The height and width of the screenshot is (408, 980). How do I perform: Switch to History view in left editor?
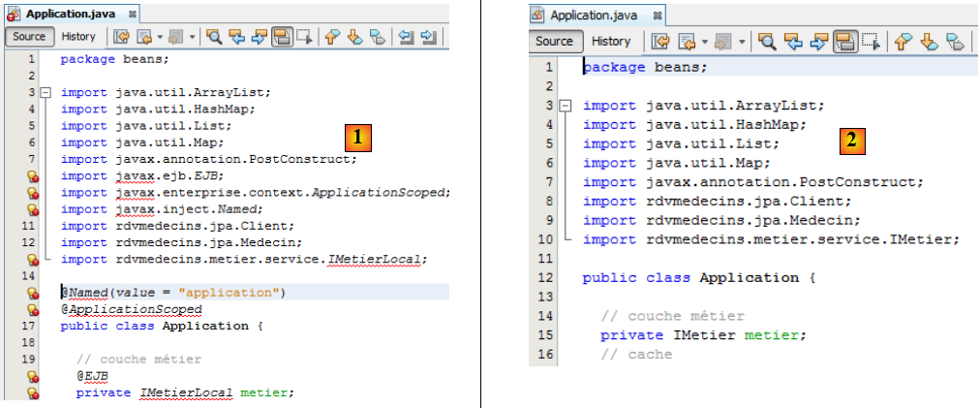[x=78, y=37]
